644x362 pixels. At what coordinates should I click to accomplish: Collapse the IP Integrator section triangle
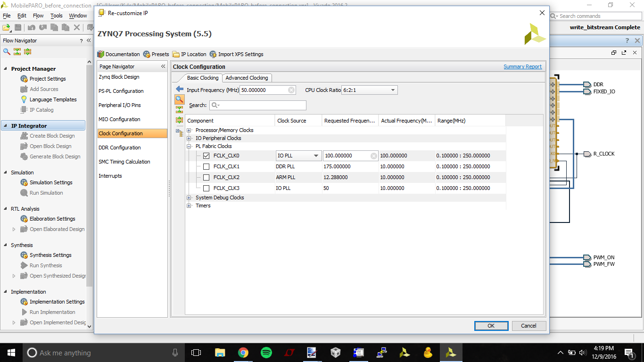click(6, 126)
